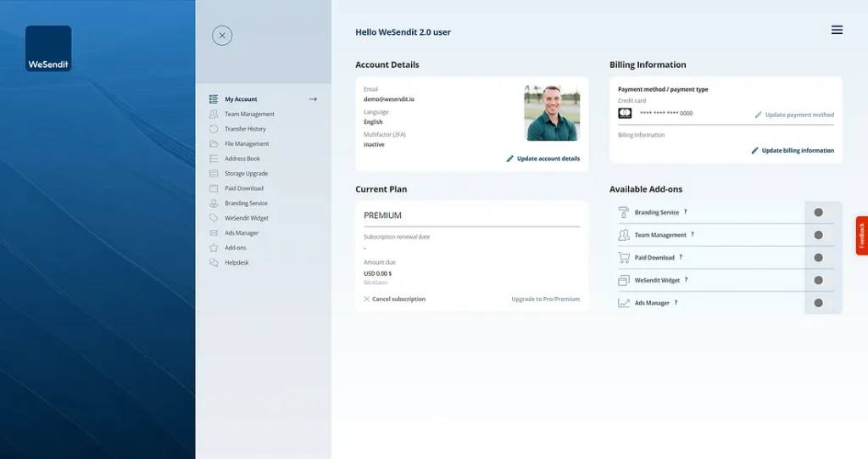Click the Add-ons star icon in sidebar
868x459 pixels.
(214, 248)
